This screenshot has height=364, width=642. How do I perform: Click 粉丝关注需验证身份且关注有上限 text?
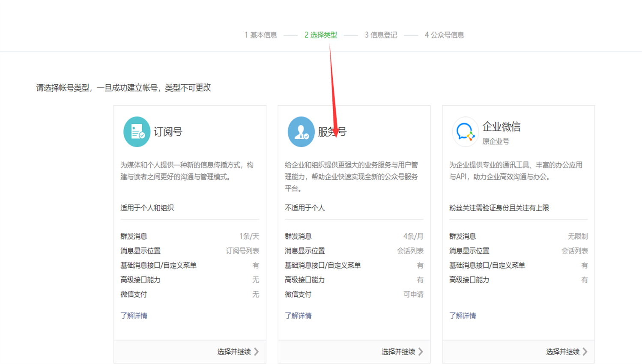pos(499,208)
